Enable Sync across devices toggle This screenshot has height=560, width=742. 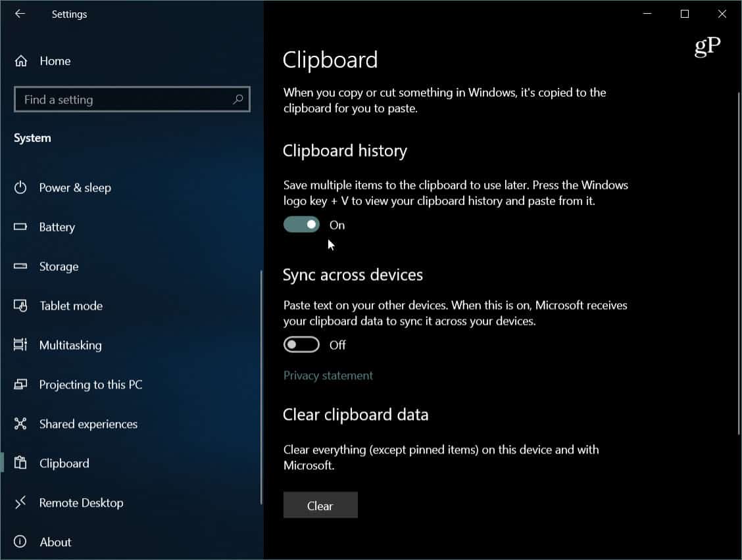tap(301, 345)
